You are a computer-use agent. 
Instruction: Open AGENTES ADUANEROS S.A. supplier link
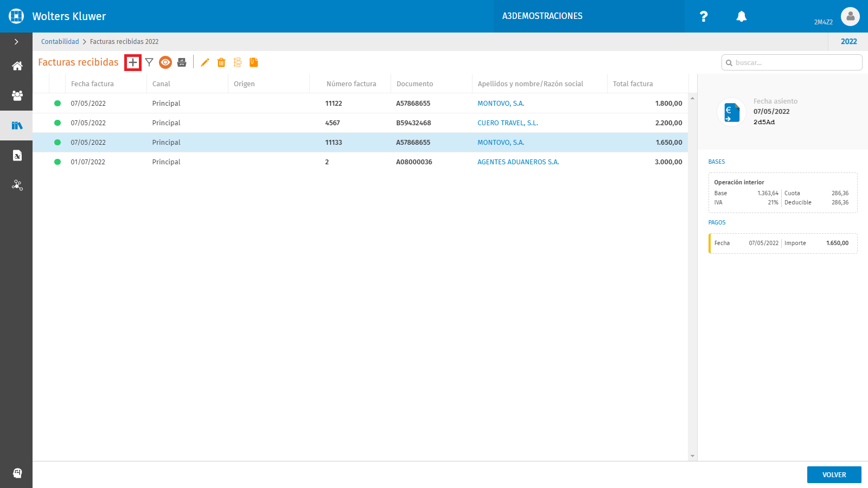click(x=518, y=162)
